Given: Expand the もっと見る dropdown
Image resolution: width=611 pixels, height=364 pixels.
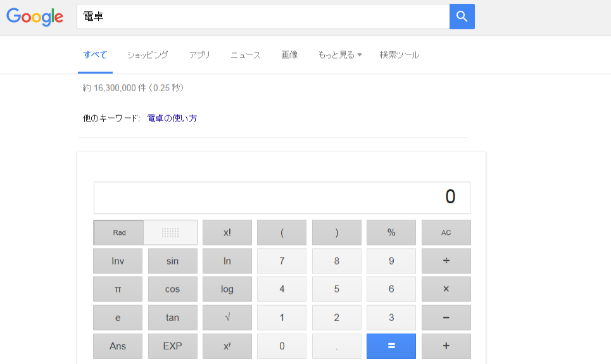Looking at the screenshot, I should (x=340, y=55).
